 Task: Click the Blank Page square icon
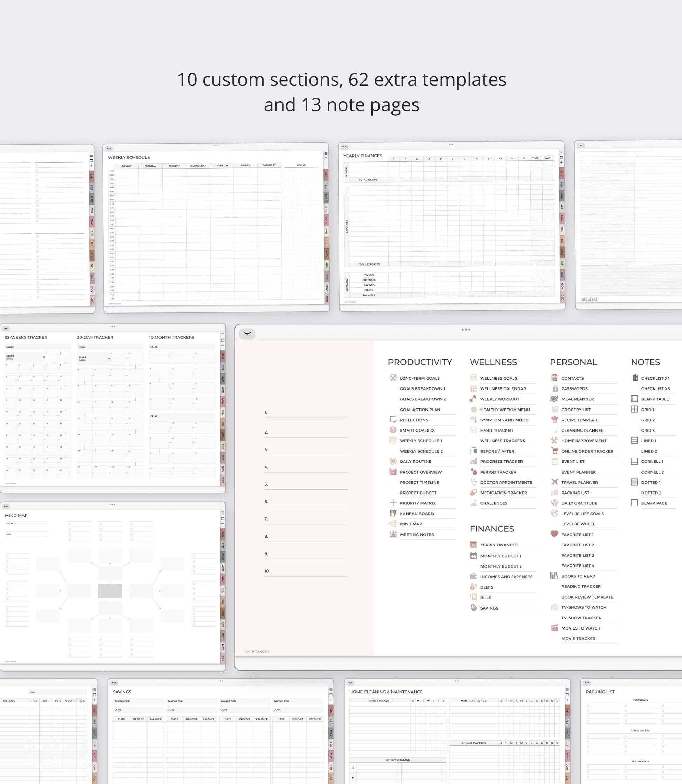[634, 503]
